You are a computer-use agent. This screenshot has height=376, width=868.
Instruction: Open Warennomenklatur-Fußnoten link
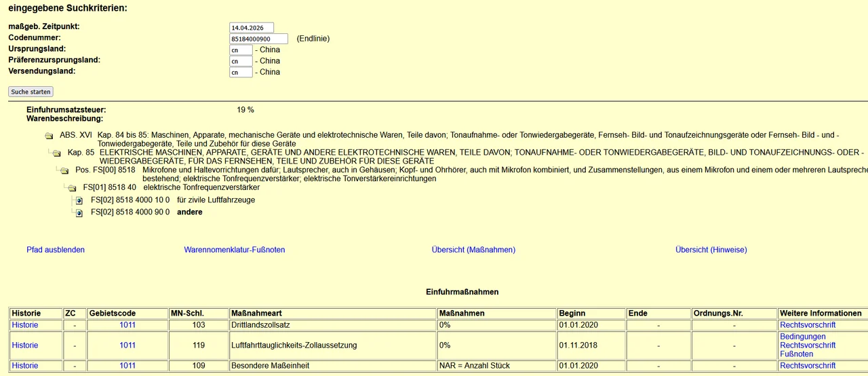234,250
